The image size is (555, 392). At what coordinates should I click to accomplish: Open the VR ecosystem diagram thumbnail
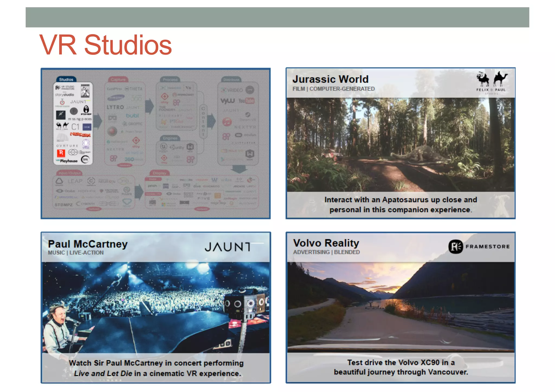(x=156, y=143)
